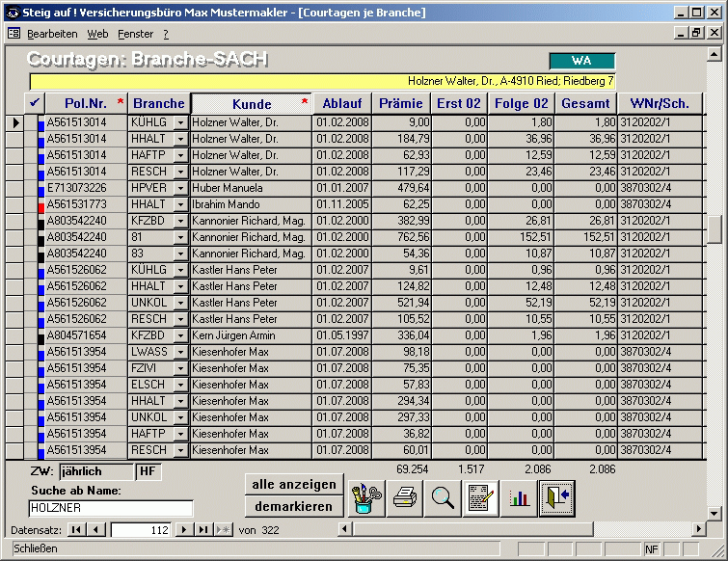The height and width of the screenshot is (561, 728).
Task: Click the form icon in the menu bar
Action: point(13,34)
